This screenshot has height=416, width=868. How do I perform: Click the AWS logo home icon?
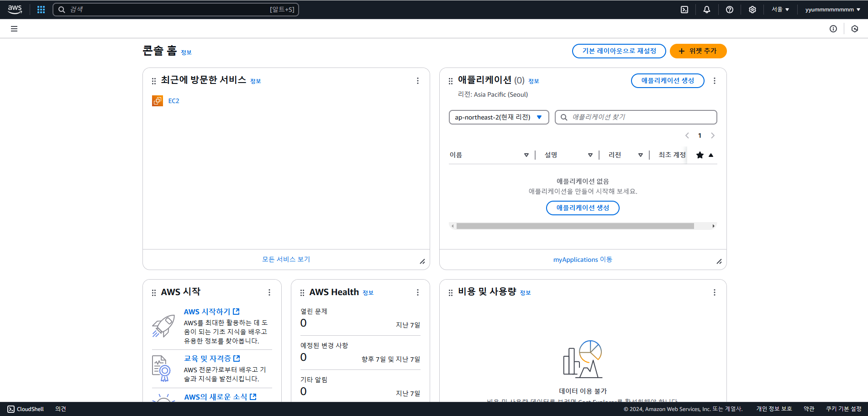pyautogui.click(x=15, y=10)
